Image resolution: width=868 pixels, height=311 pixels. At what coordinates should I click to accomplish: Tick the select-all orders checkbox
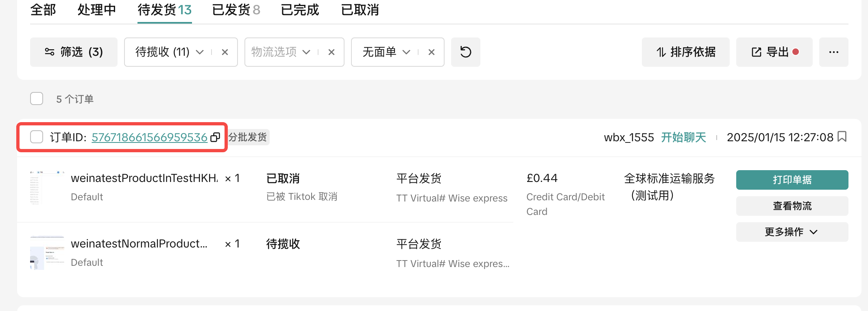(37, 99)
